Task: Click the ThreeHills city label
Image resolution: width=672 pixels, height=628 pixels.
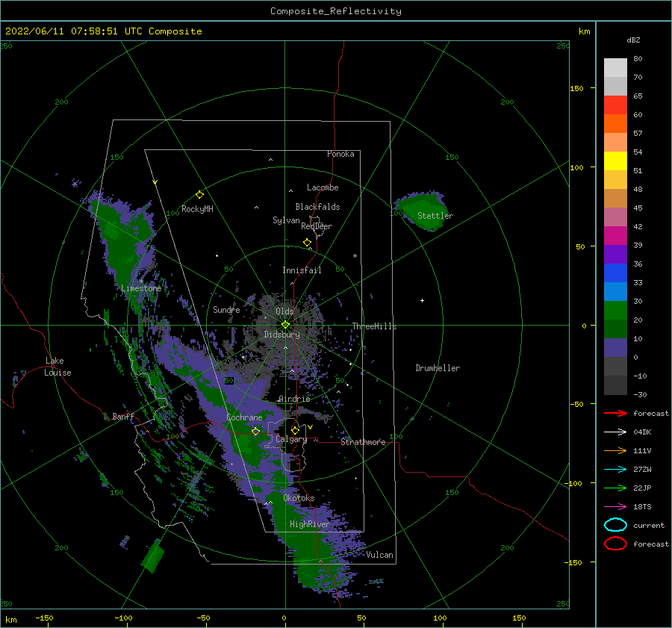Action: (374, 326)
